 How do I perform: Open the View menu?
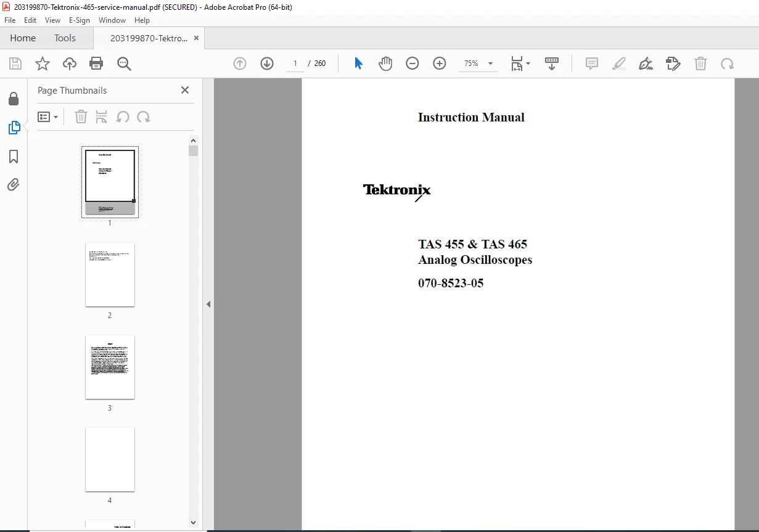click(x=53, y=20)
